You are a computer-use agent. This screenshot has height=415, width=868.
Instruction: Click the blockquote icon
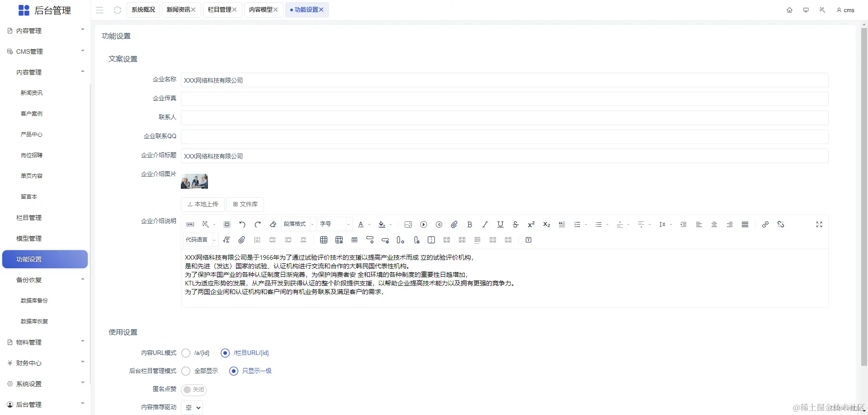pos(562,224)
